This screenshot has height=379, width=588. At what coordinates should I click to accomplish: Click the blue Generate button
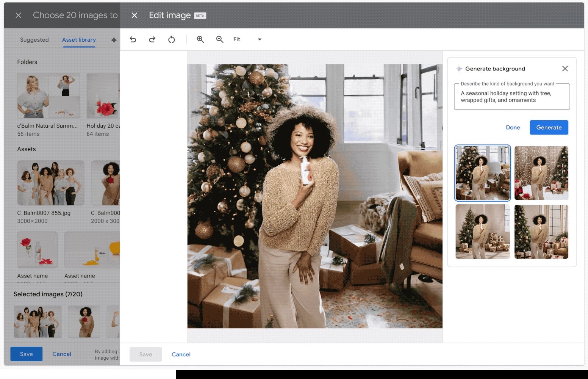(549, 127)
